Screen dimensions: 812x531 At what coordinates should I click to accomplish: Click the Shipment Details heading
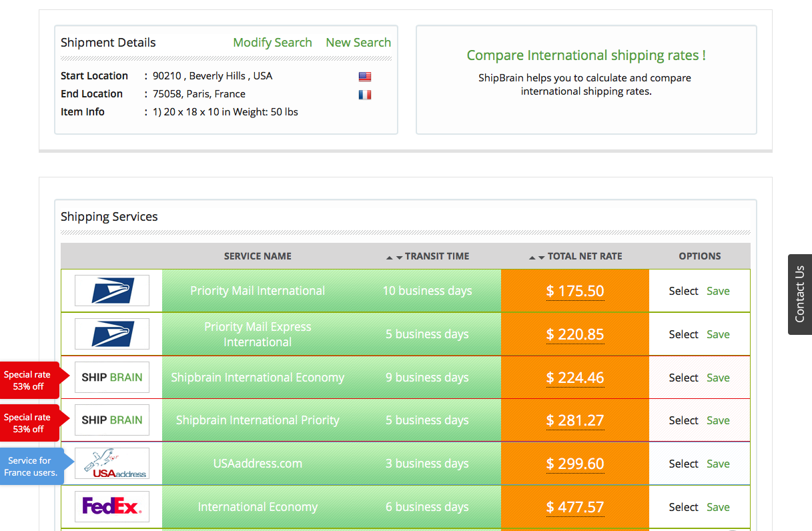(108, 43)
